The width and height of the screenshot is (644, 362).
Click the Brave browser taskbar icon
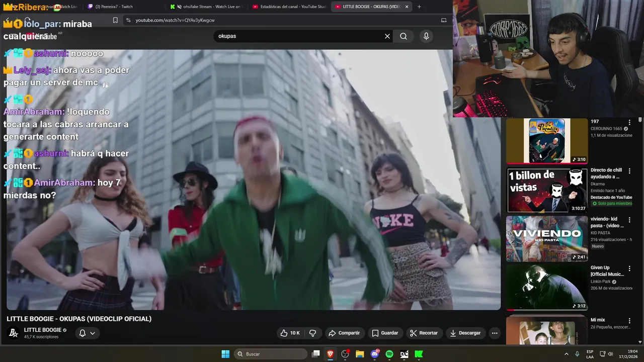tap(330, 354)
